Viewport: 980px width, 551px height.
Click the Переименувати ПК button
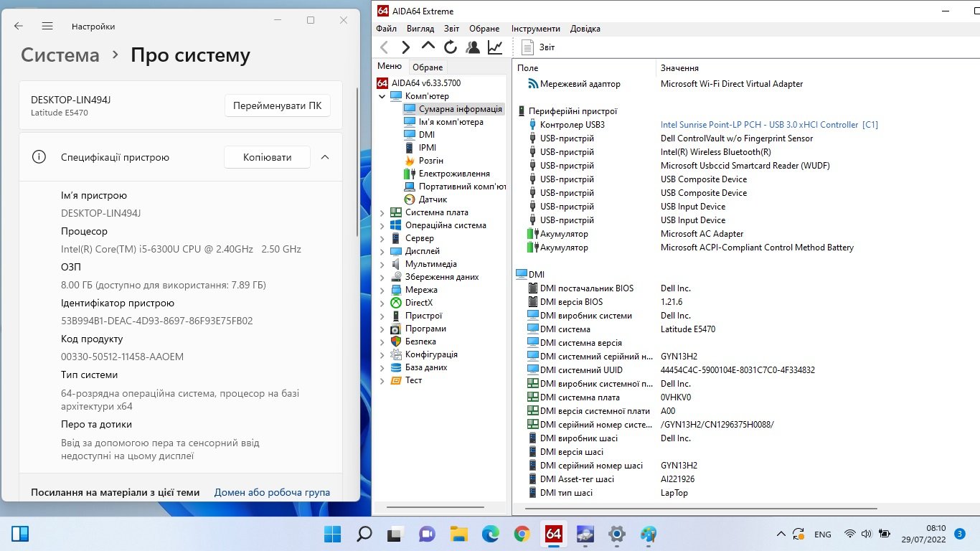(x=278, y=105)
